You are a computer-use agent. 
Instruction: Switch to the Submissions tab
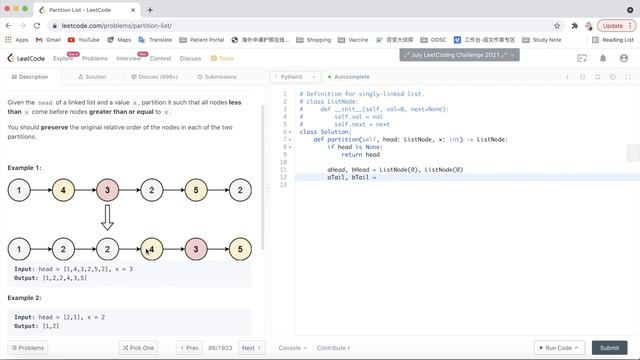coord(217,77)
